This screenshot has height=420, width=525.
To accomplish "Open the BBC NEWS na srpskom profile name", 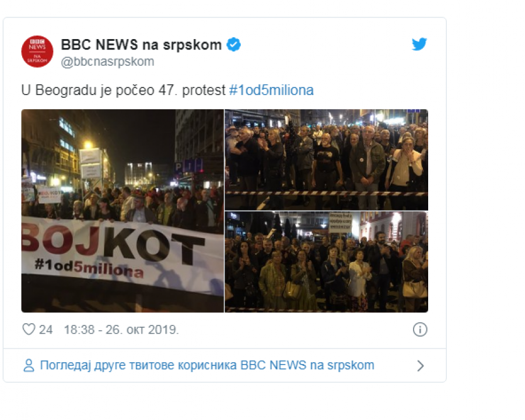I will [x=141, y=44].
